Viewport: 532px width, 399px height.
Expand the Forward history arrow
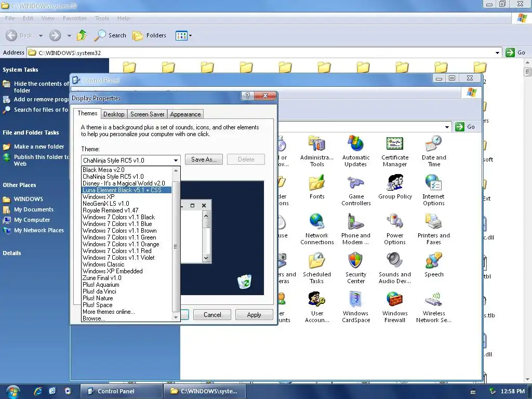click(69, 36)
